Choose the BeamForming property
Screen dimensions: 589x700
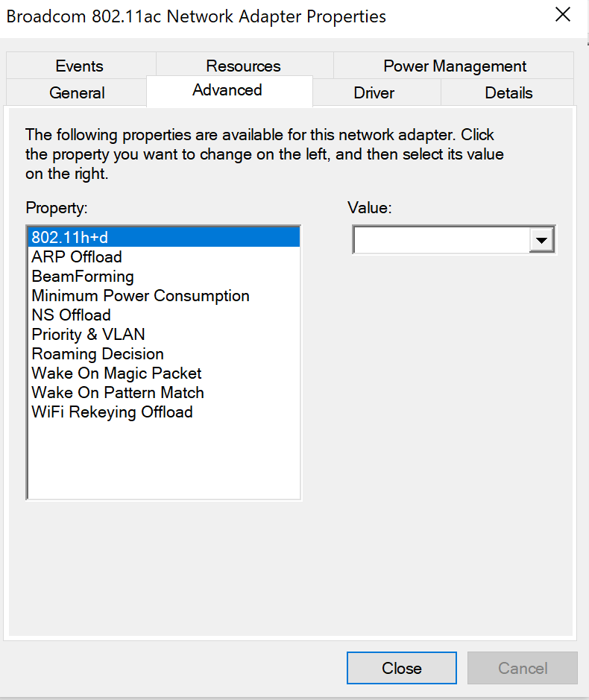pos(163,277)
